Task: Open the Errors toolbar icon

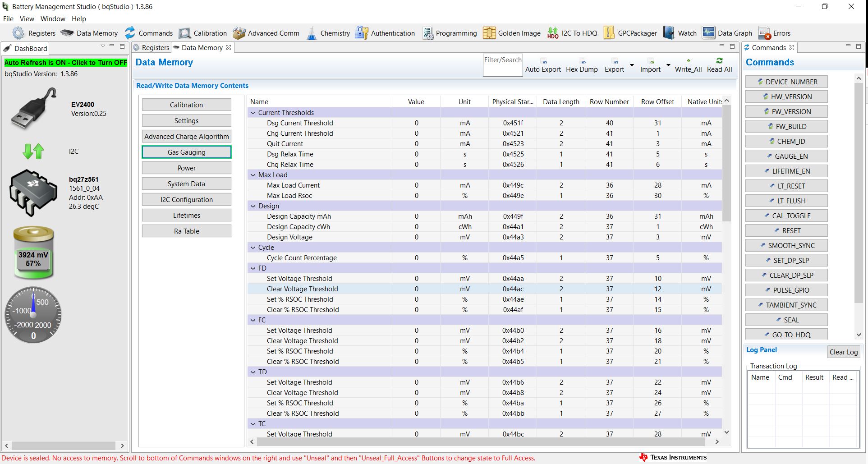Action: [x=764, y=33]
